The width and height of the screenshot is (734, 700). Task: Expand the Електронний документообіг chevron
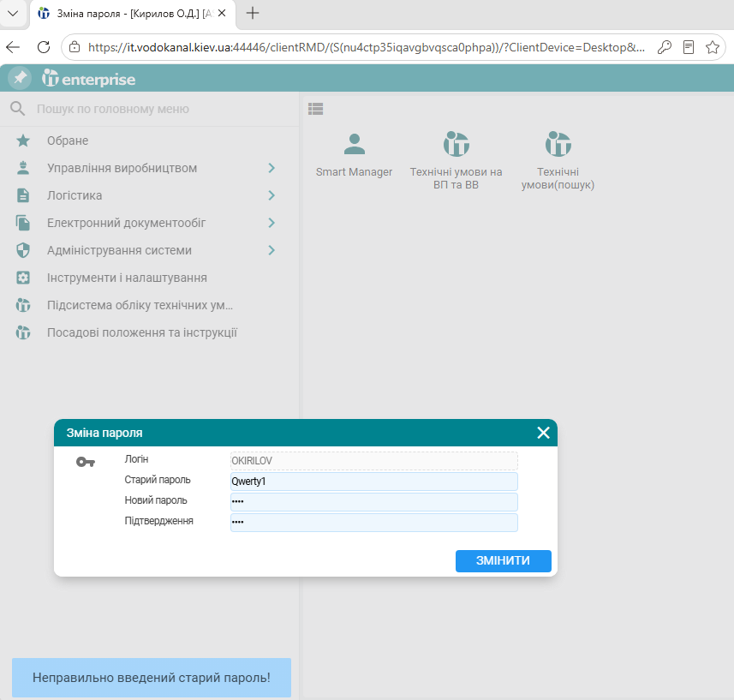[272, 223]
